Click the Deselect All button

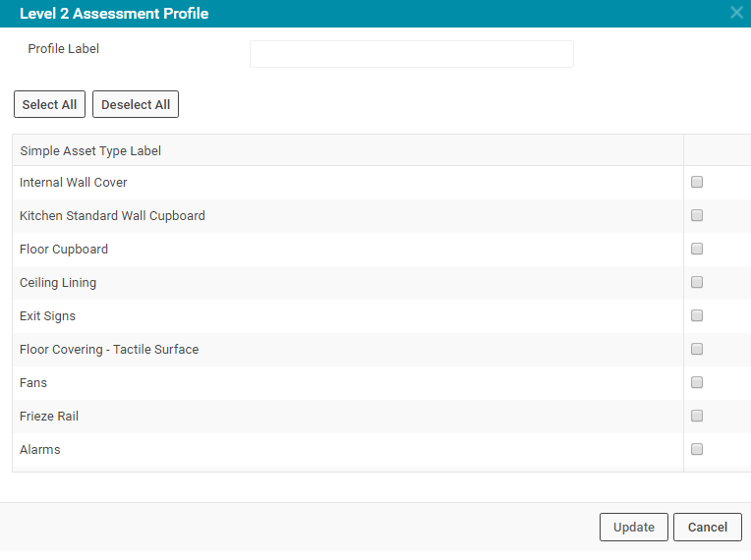point(136,104)
